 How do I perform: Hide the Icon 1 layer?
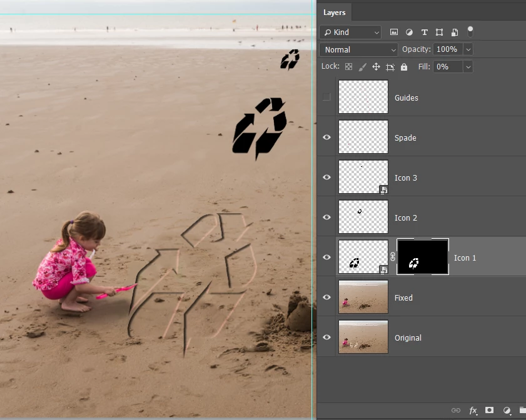(x=326, y=257)
